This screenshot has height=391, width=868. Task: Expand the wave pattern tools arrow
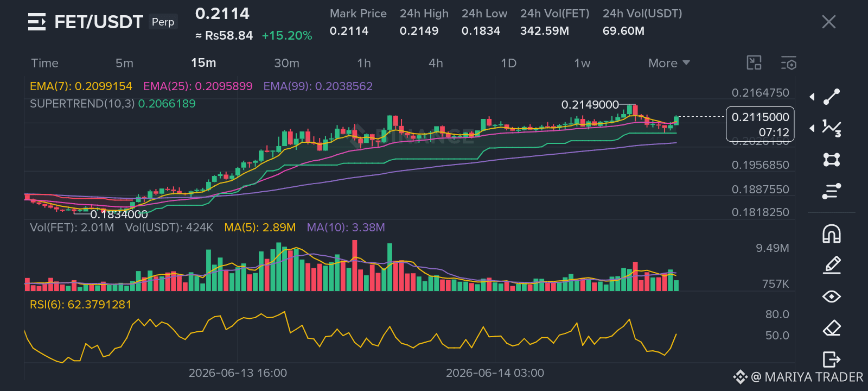[x=812, y=128]
